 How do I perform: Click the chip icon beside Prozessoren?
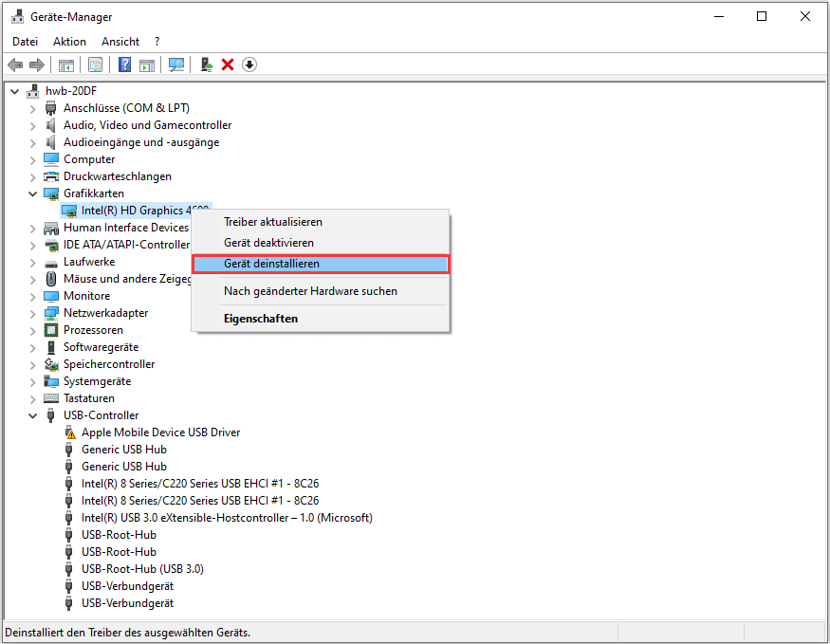pyautogui.click(x=51, y=330)
